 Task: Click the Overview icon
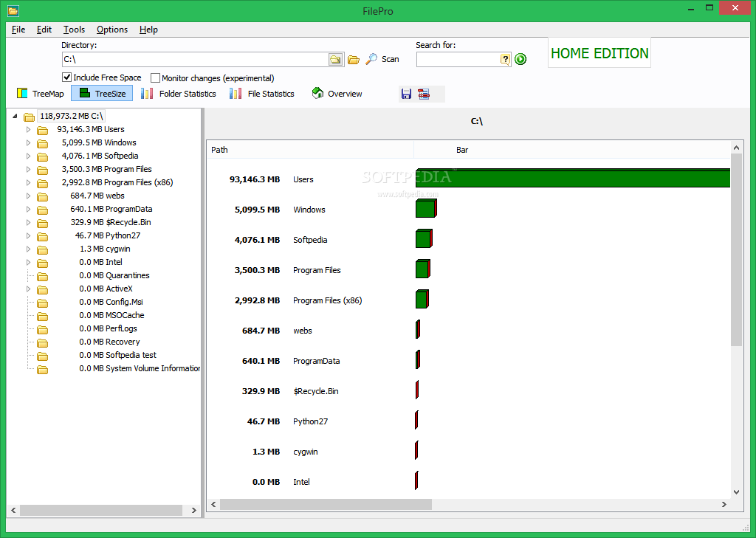tap(317, 93)
